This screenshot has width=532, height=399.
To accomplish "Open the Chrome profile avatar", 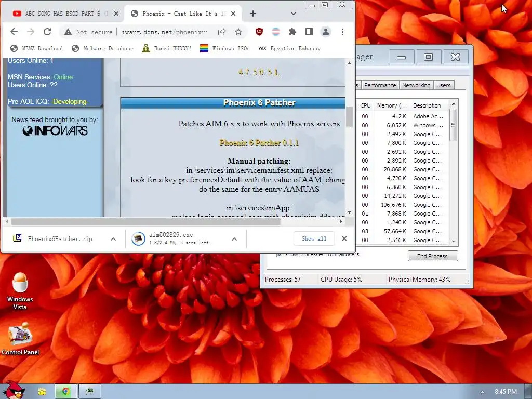I will pos(325,32).
